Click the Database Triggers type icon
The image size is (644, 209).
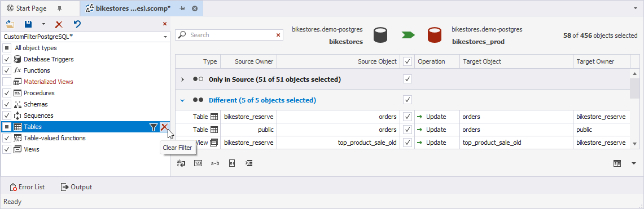[x=17, y=59]
